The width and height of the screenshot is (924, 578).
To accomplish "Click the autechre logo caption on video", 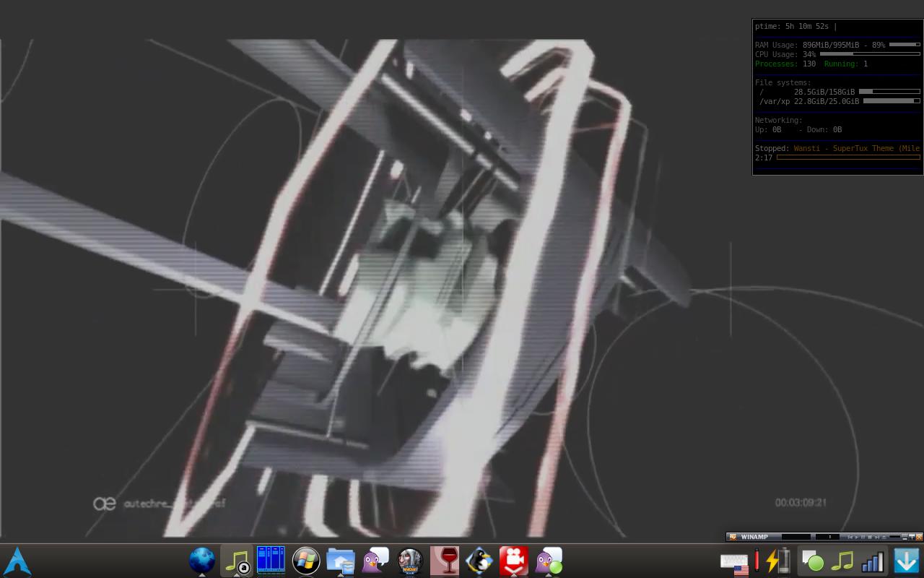I will (x=159, y=503).
